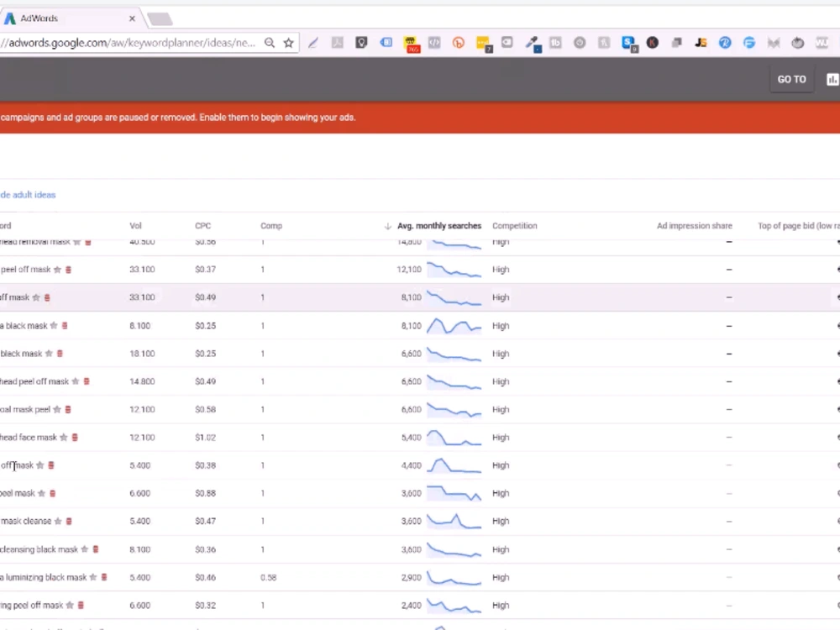Click the star icon next to 'peel off mask'
This screenshot has width=840, height=630.
coord(57,270)
